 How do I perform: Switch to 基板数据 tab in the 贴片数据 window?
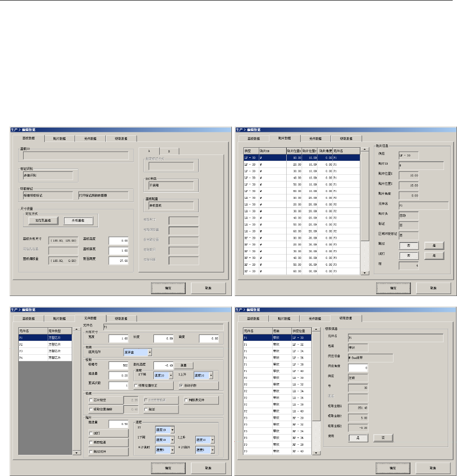(254, 139)
